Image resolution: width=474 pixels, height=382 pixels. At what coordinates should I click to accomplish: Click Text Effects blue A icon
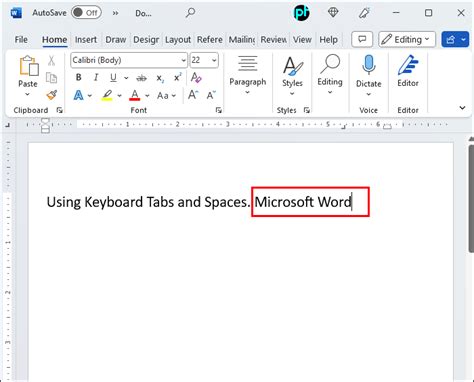[78, 95]
